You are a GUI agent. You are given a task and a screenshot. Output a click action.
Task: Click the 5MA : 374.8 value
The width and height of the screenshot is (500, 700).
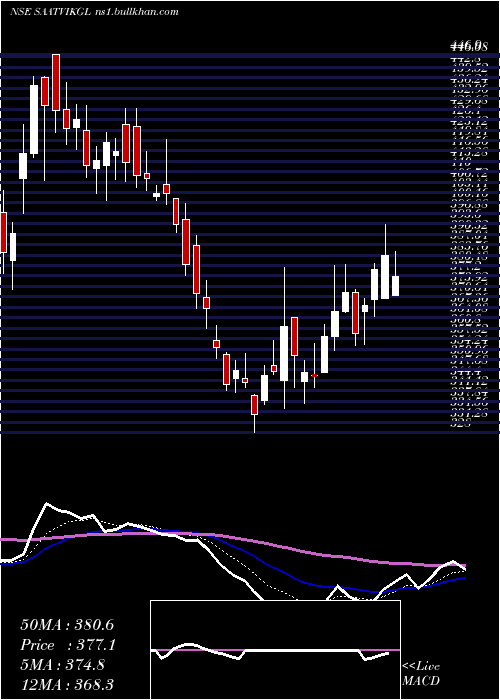click(x=62, y=665)
